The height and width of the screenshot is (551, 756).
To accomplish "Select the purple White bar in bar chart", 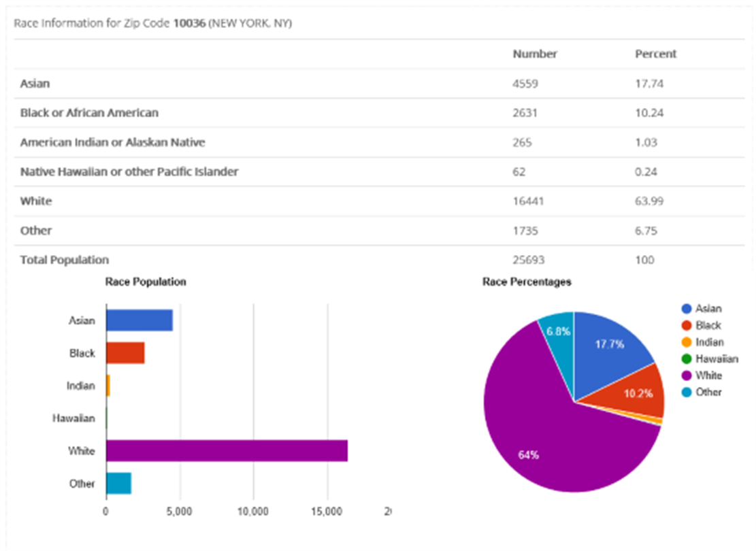I will (227, 451).
